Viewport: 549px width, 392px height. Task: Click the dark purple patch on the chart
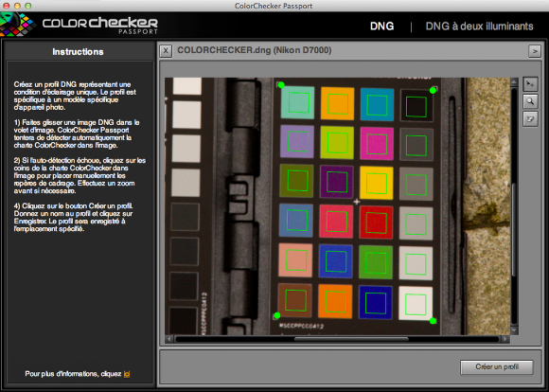[336, 182]
